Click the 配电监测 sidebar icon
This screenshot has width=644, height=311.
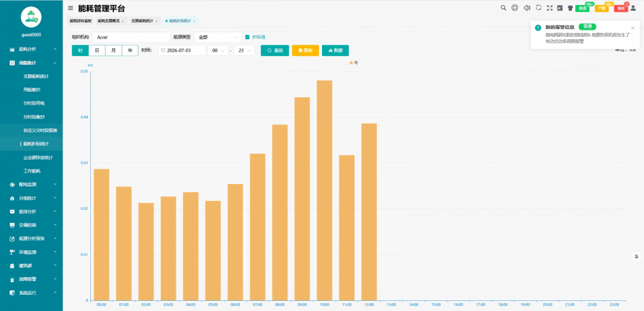12,185
